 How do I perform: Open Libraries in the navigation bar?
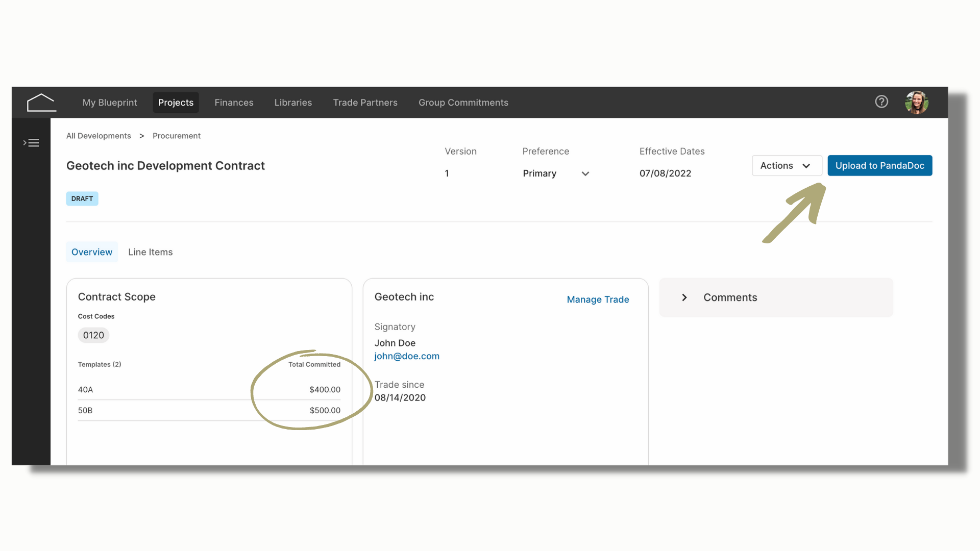click(x=293, y=103)
